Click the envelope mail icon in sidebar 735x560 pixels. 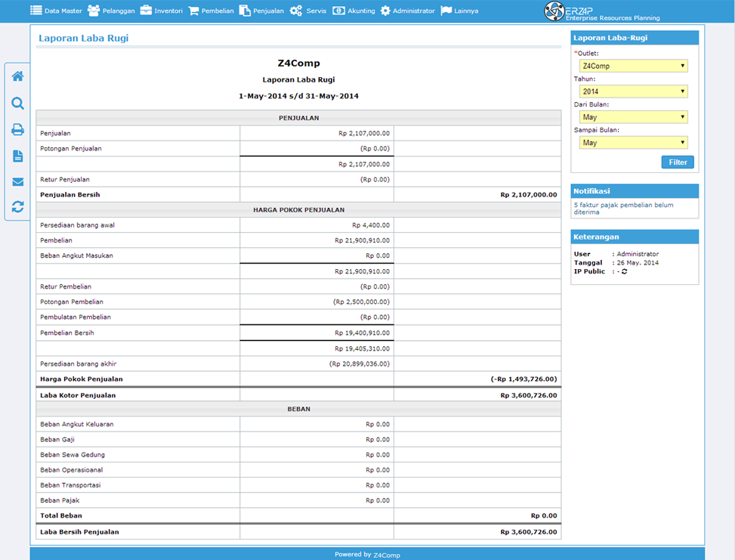click(18, 182)
